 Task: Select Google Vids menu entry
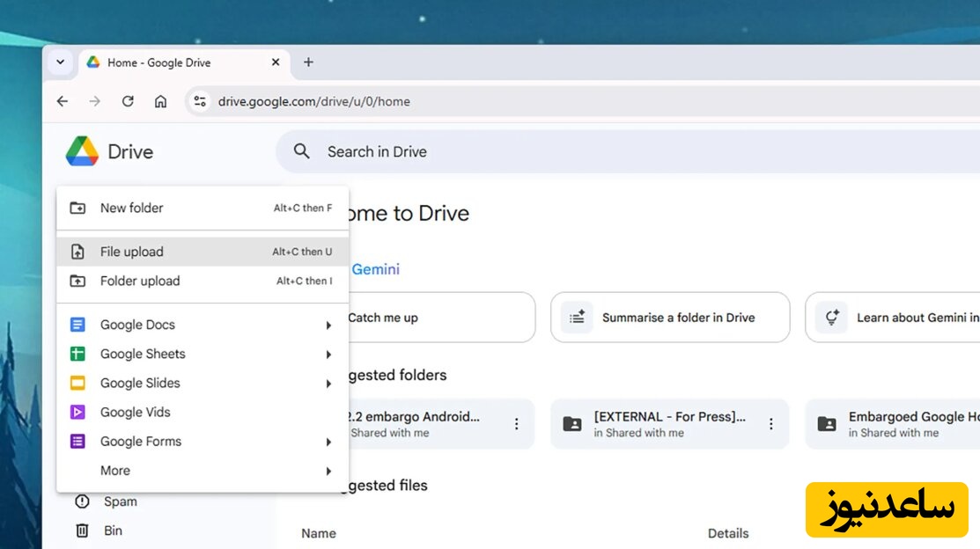pyautogui.click(x=135, y=413)
